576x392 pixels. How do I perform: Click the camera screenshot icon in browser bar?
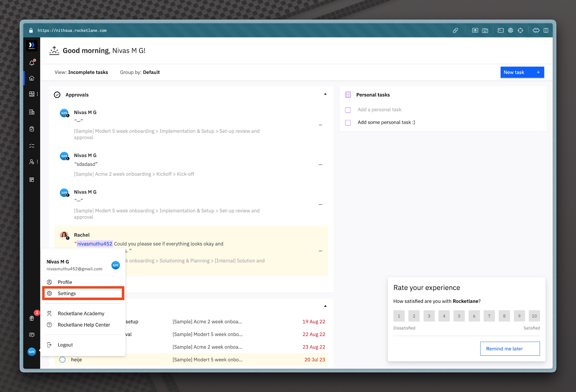coord(485,31)
